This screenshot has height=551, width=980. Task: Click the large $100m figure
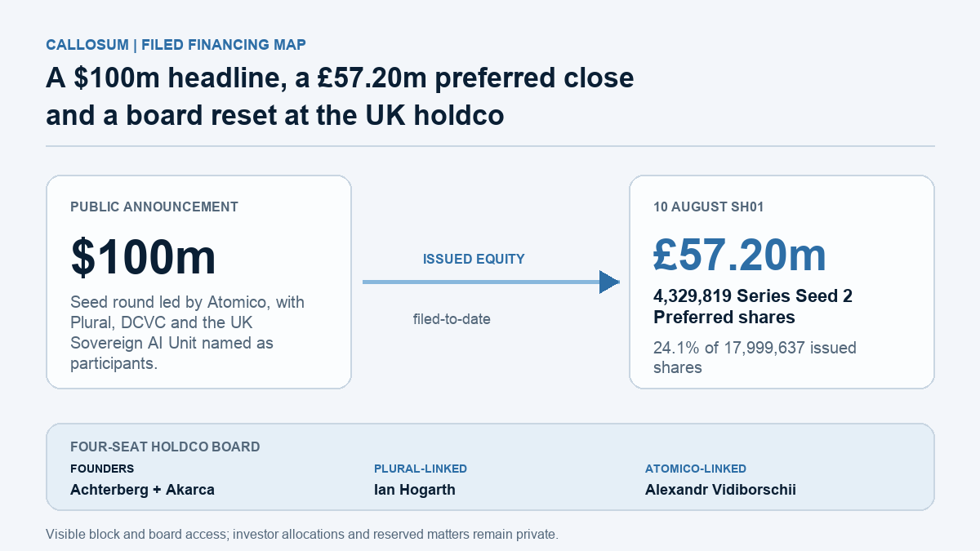pyautogui.click(x=144, y=256)
